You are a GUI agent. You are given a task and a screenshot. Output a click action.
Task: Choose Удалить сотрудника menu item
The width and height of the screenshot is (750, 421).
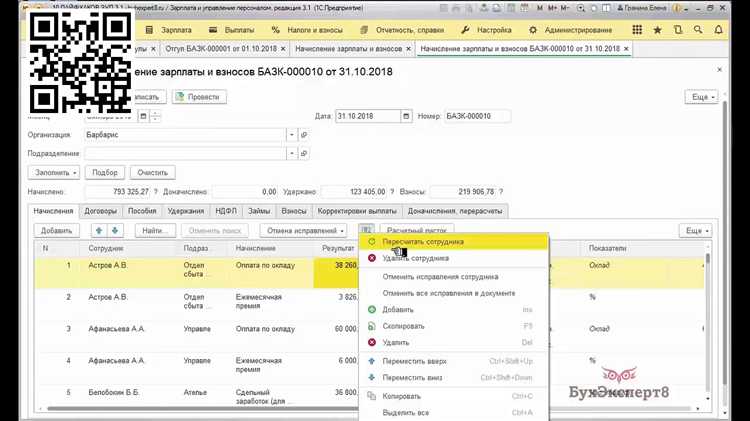tap(453, 258)
